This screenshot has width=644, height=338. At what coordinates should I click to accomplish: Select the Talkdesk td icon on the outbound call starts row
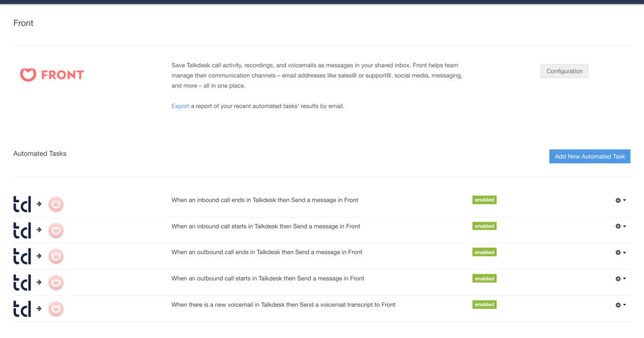21,283
